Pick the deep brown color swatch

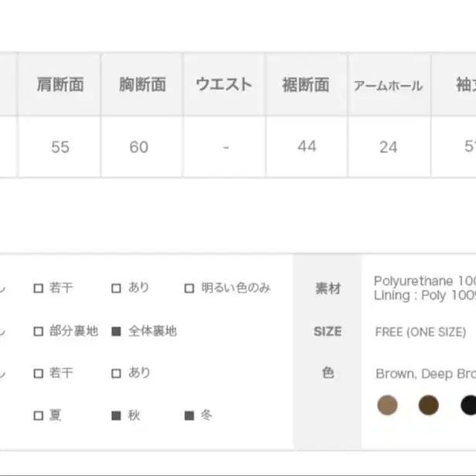click(428, 404)
